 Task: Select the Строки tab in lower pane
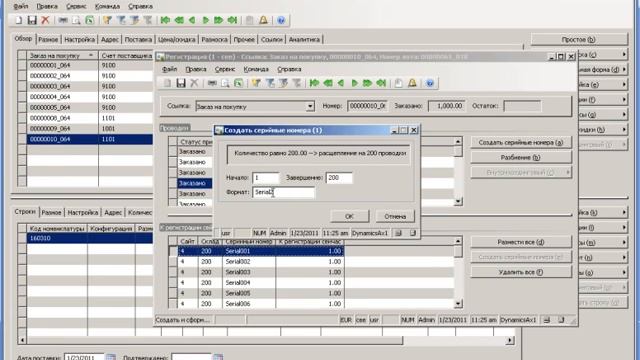click(25, 211)
